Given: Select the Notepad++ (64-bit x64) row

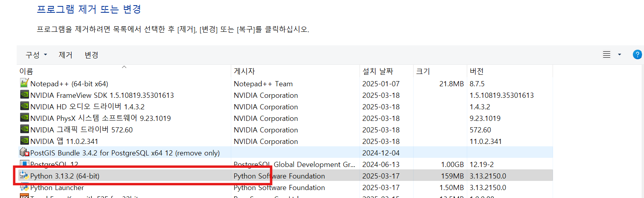Looking at the screenshot, I should [x=285, y=83].
